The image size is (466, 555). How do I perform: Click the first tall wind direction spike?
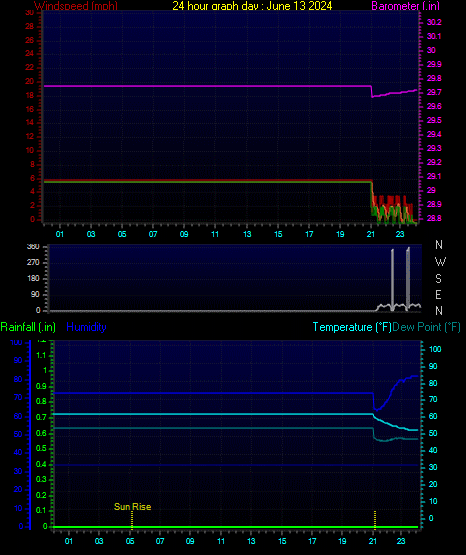tap(392, 280)
